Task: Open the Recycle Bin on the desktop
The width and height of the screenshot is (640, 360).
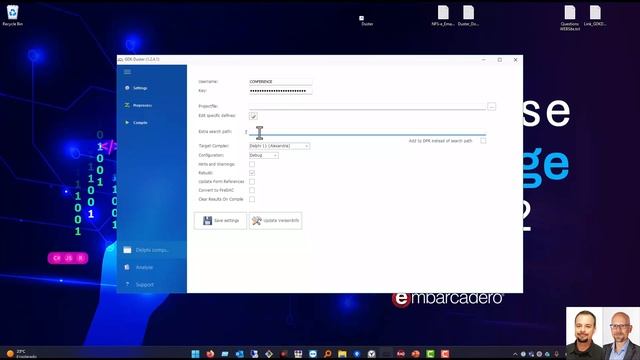Action: pyautogui.click(x=13, y=16)
